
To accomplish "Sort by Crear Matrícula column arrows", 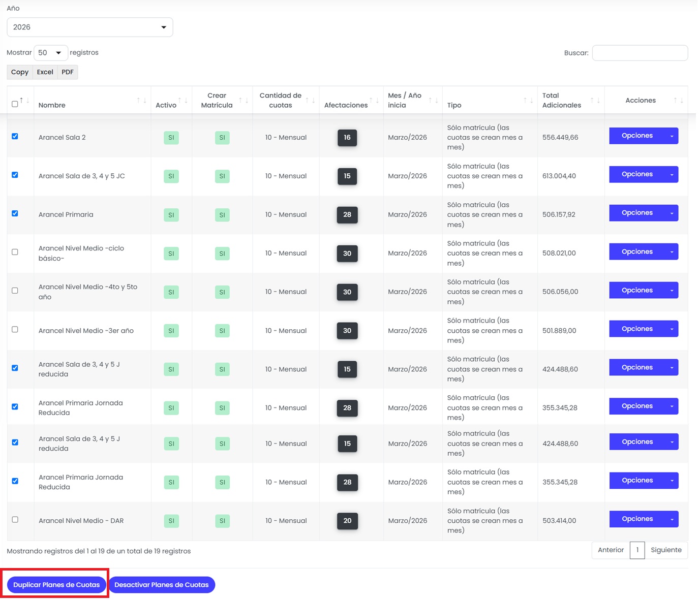I will coord(244,101).
